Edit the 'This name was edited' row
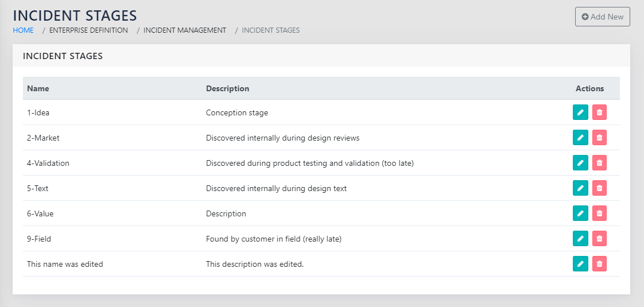 (x=580, y=264)
